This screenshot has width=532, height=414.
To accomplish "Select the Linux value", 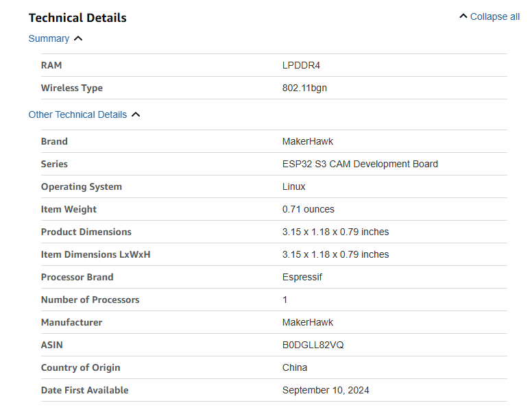I will click(x=293, y=186).
